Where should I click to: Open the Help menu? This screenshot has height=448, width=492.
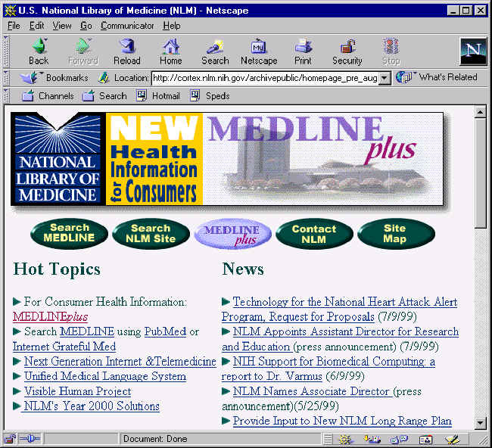click(172, 26)
